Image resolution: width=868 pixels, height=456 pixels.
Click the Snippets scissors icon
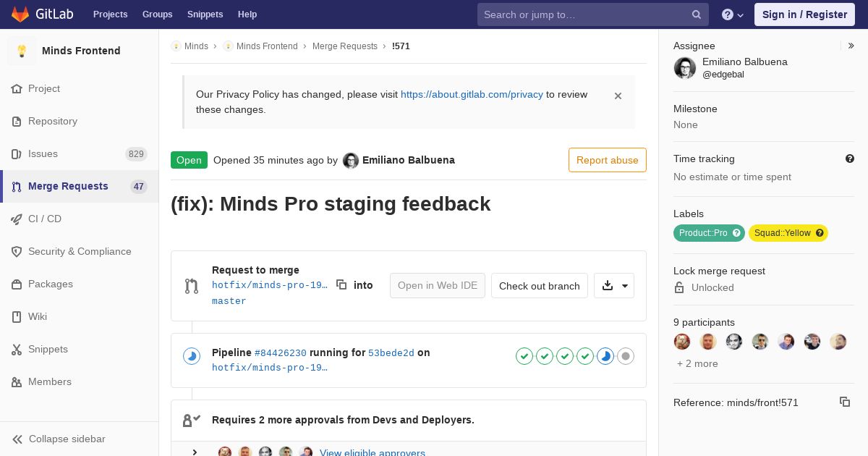tap(17, 349)
